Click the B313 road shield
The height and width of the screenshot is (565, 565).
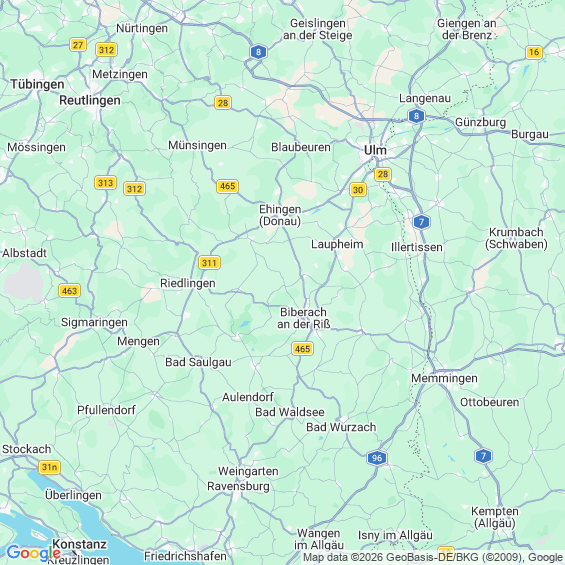(106, 183)
